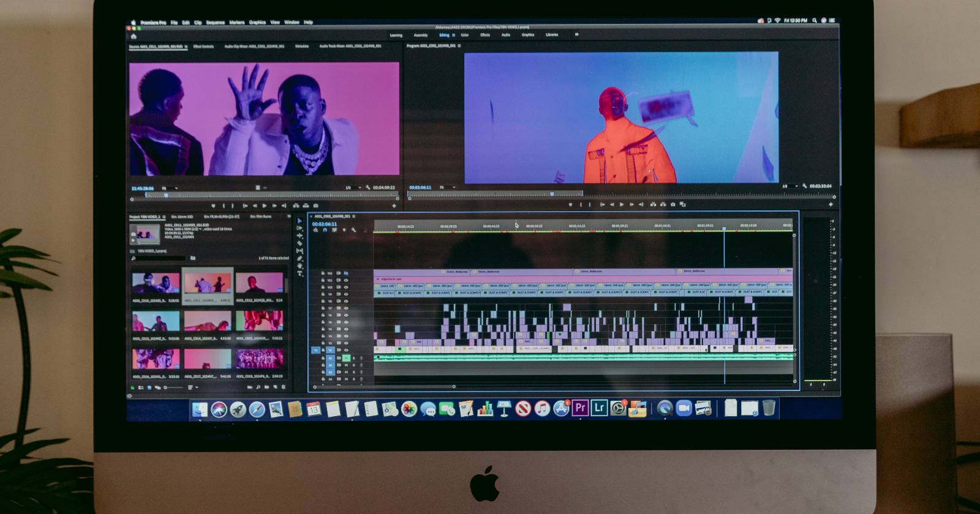This screenshot has height=514, width=980.
Task: Expand the workspaces overflow chevron
Action: click(576, 35)
